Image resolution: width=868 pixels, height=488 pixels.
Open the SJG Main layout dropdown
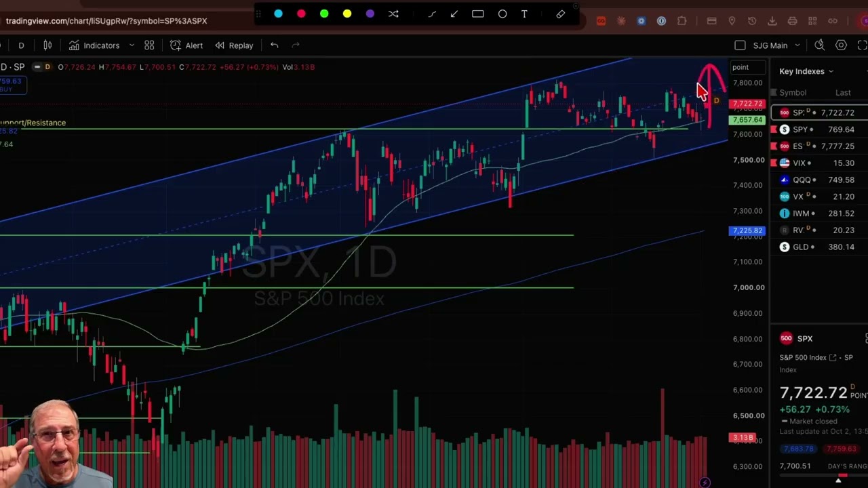(776, 45)
